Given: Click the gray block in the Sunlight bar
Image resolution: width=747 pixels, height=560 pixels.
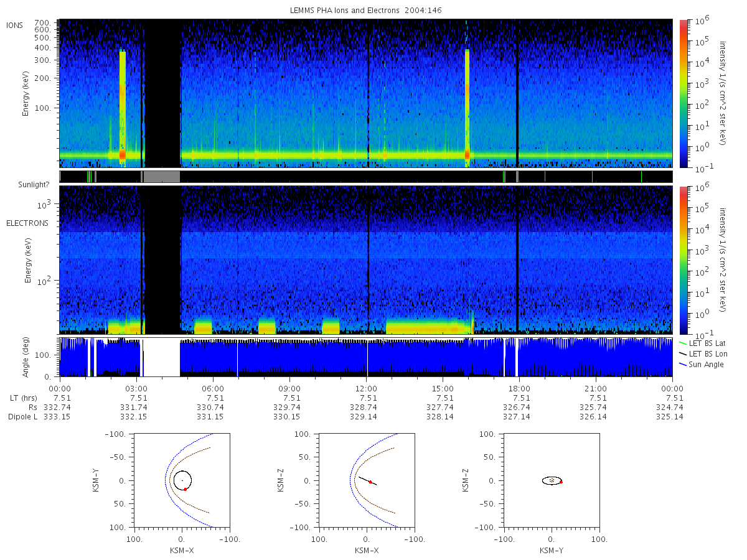Looking at the screenshot, I should [162, 177].
